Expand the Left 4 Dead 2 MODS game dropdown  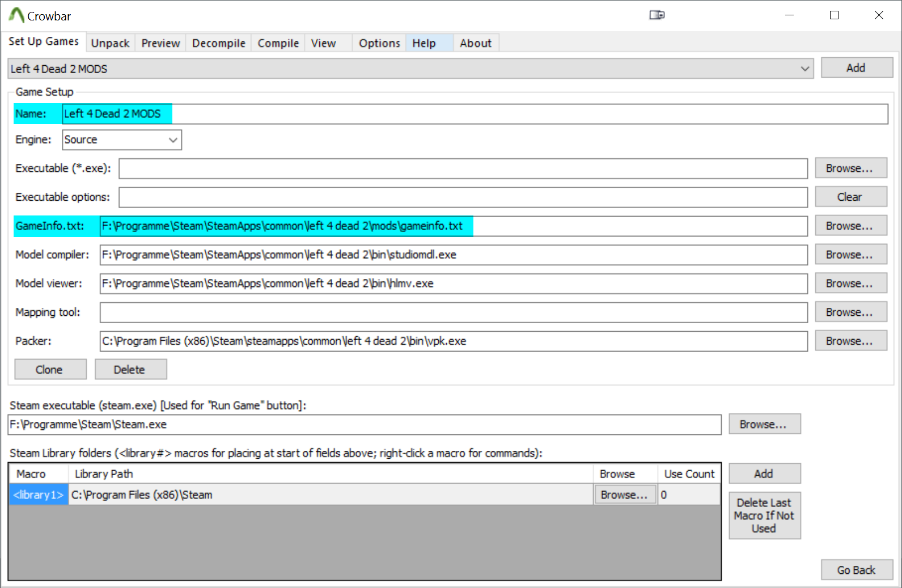(x=411, y=69)
